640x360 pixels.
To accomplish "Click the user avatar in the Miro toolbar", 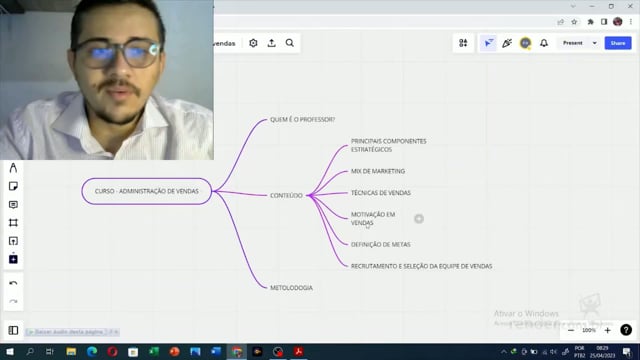I will (x=525, y=43).
